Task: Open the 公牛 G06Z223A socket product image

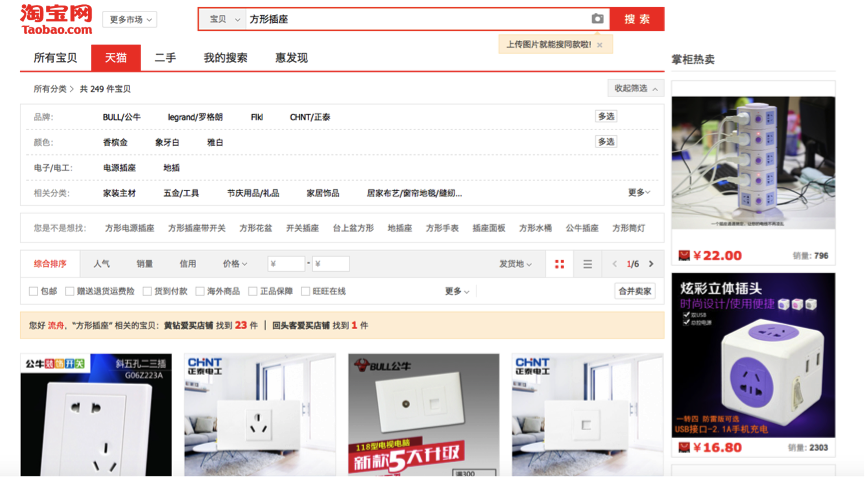Action: click(x=96, y=415)
